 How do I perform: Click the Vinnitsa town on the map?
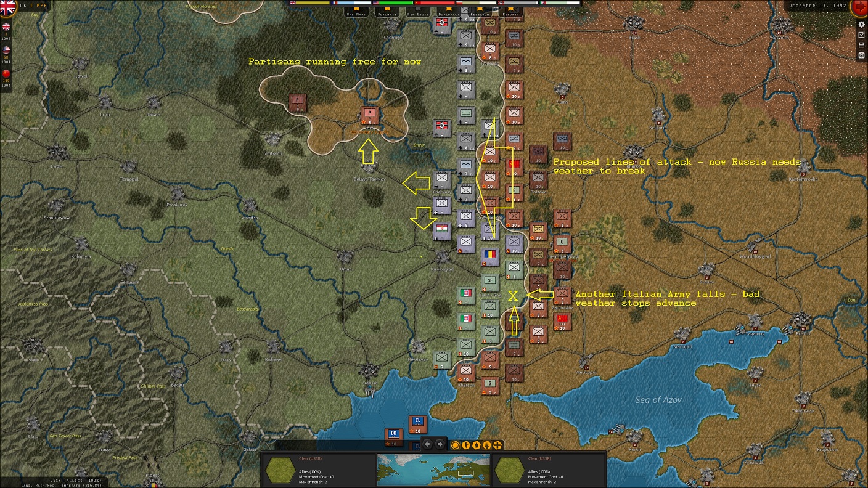pyautogui.click(x=250, y=205)
